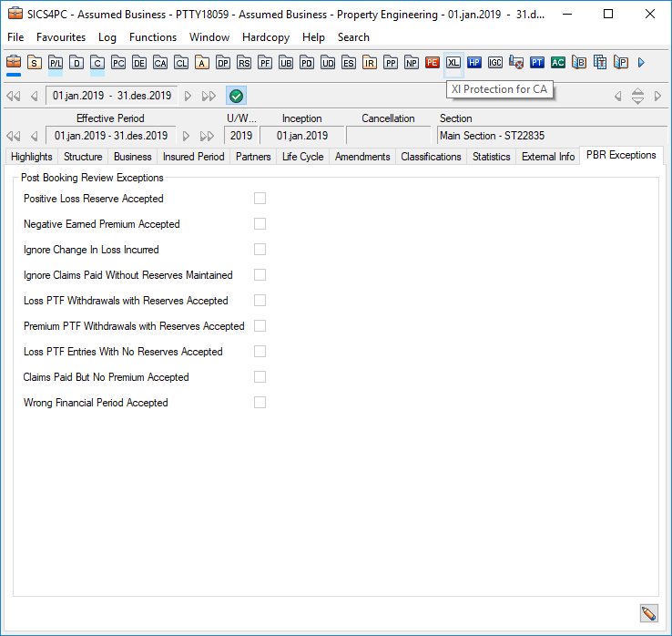This screenshot has height=636, width=672.
Task: Click the blue HP toolbar icon
Action: point(473,62)
